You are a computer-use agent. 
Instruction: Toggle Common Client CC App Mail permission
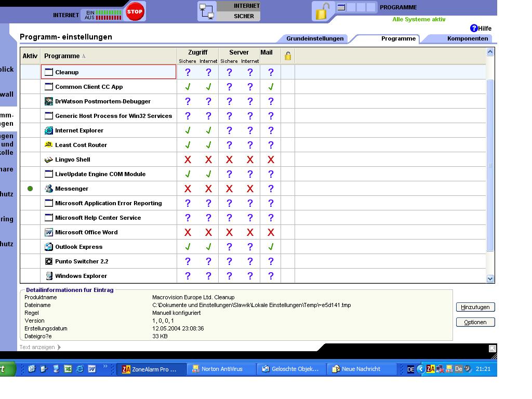pyautogui.click(x=271, y=87)
